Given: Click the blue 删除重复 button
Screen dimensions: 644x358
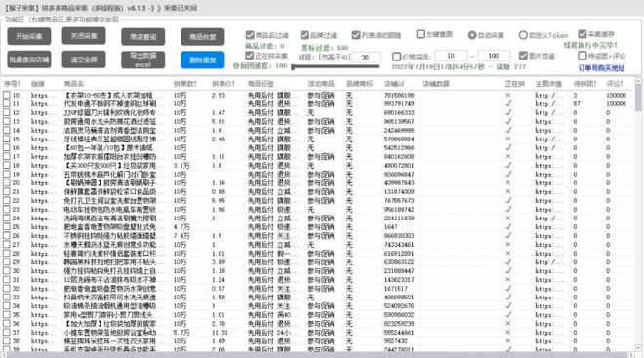Looking at the screenshot, I should click(x=203, y=60).
